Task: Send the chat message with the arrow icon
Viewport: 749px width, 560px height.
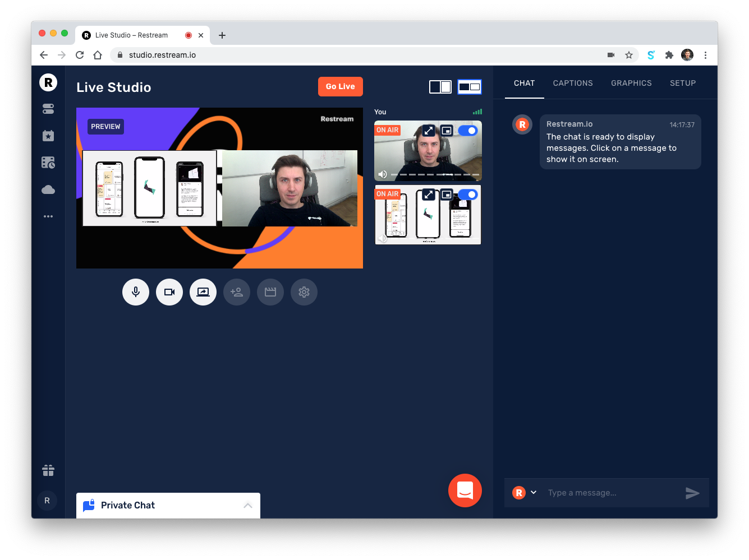Action: click(x=692, y=493)
